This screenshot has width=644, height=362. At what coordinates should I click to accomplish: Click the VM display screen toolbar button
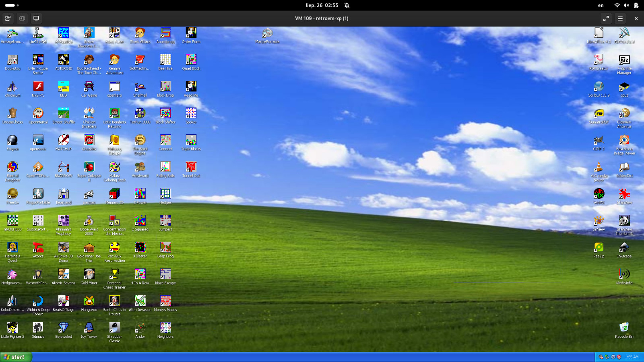36,19
